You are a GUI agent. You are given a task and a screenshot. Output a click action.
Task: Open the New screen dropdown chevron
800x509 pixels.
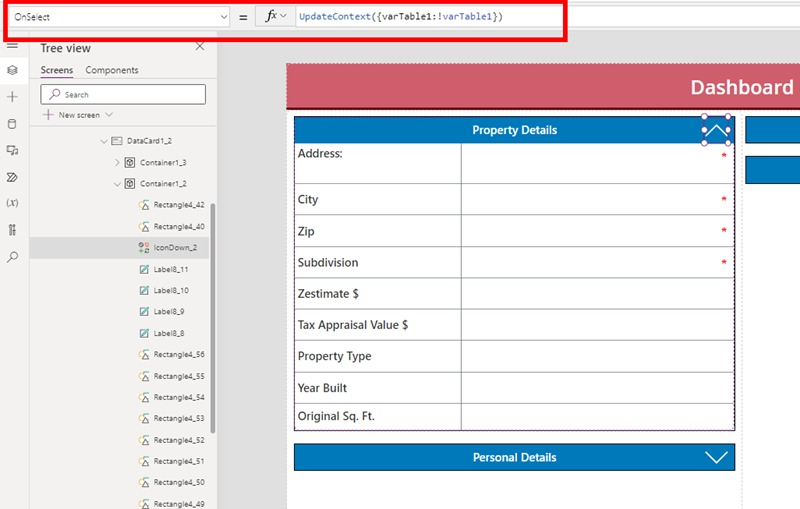[x=109, y=115]
